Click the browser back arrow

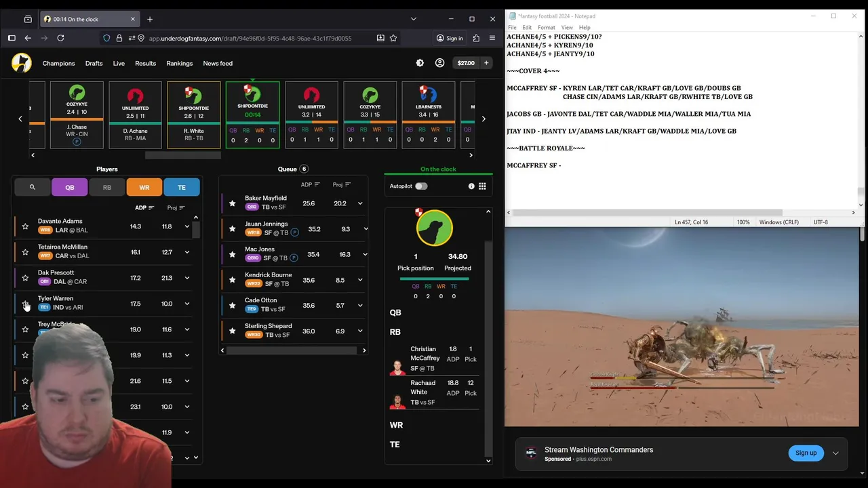point(28,38)
